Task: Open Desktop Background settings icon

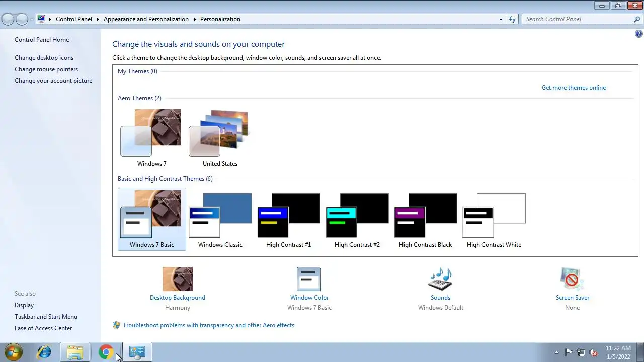Action: click(x=178, y=279)
